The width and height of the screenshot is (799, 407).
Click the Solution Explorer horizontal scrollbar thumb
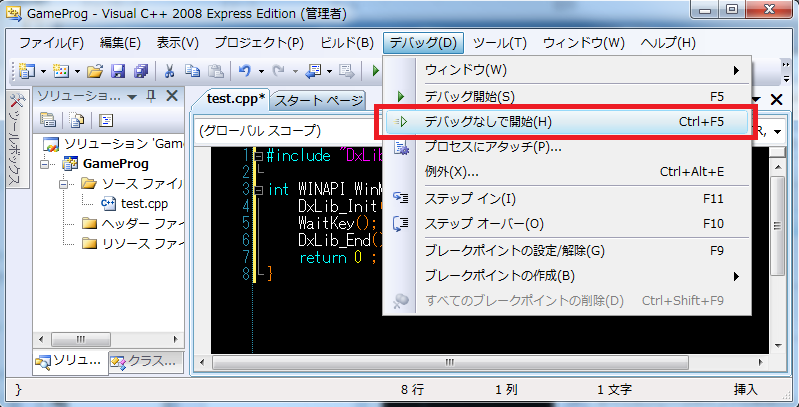pyautogui.click(x=81, y=339)
